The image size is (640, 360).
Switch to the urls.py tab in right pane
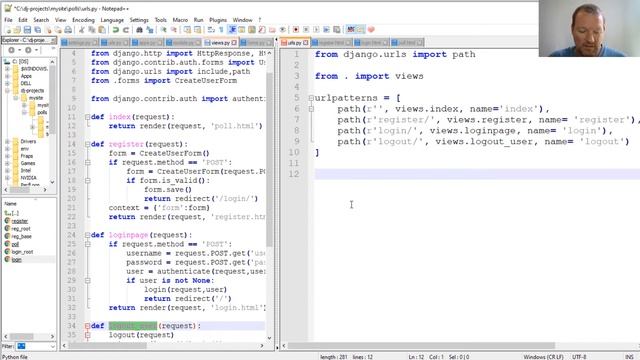click(x=294, y=42)
